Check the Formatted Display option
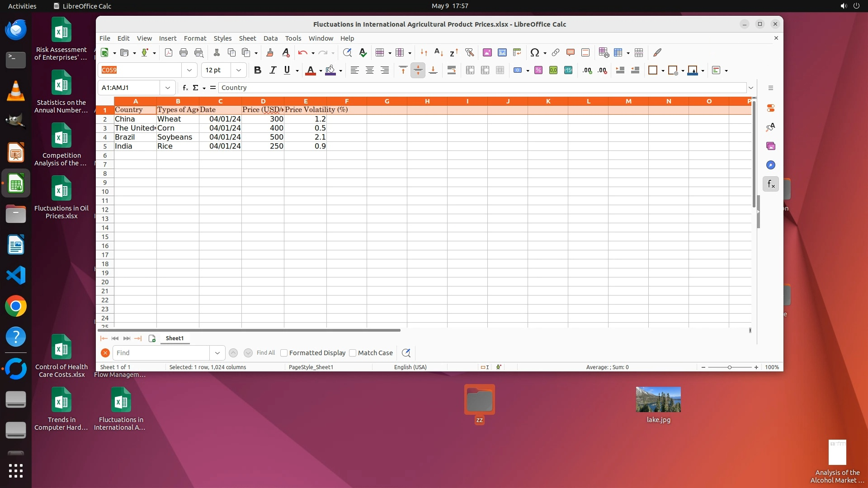The width and height of the screenshot is (868, 488). coord(284,353)
